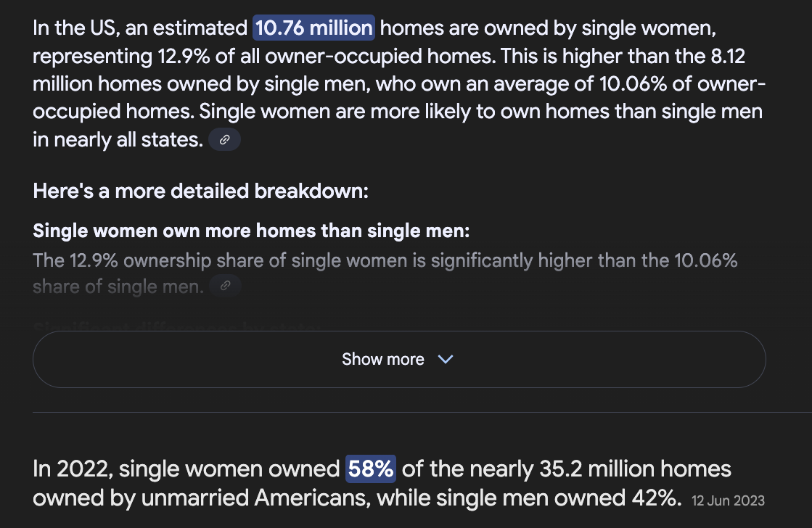
Task: Click the "35.2 million homes" phrase
Action: point(636,469)
